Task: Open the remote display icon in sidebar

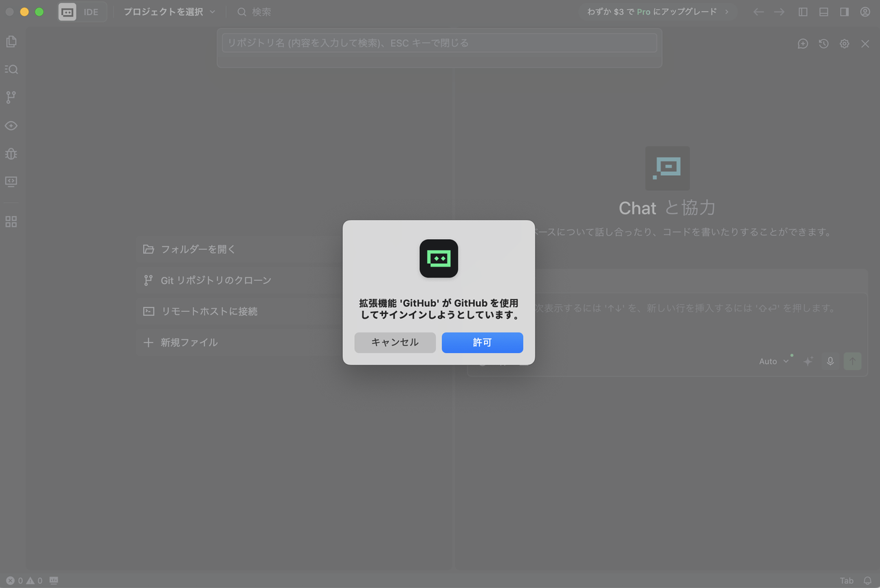Action: pyautogui.click(x=11, y=181)
